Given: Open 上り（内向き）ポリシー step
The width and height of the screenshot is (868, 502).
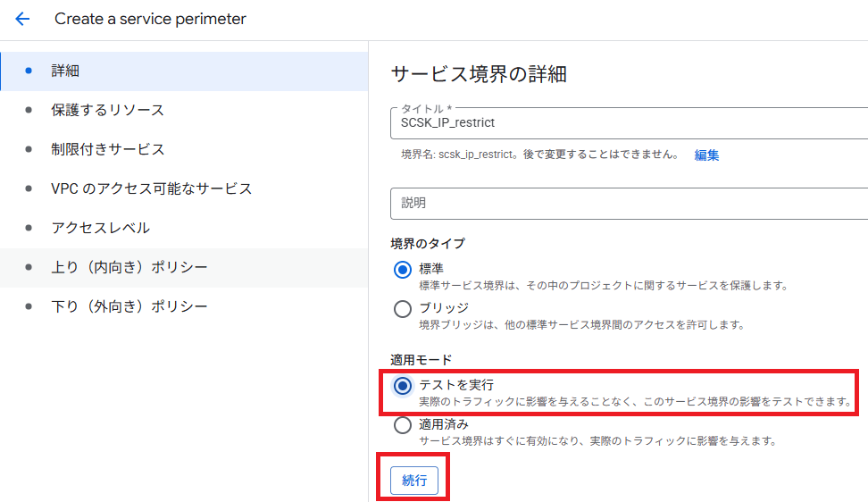Looking at the screenshot, I should 129,267.
